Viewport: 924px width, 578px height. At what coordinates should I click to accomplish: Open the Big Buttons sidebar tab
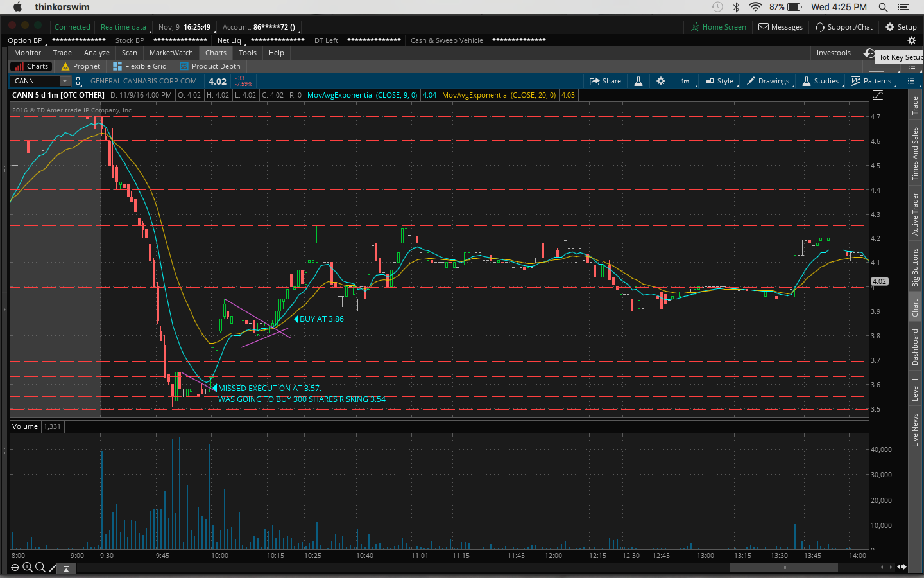tap(915, 267)
